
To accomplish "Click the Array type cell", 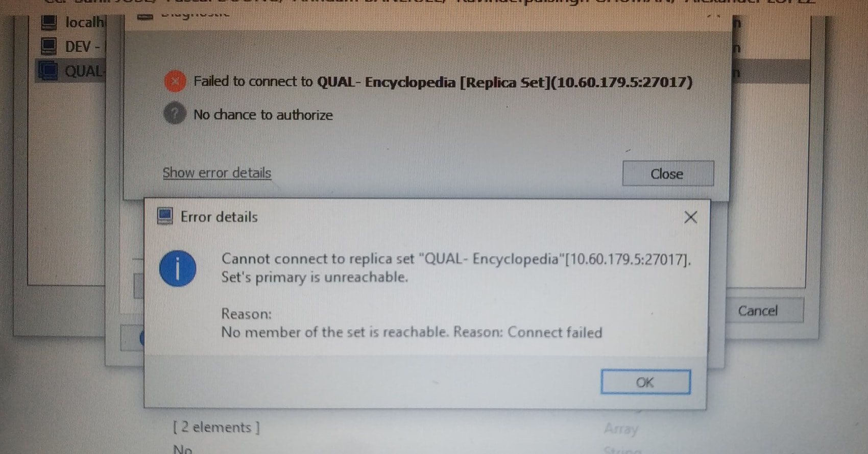I will (x=621, y=428).
